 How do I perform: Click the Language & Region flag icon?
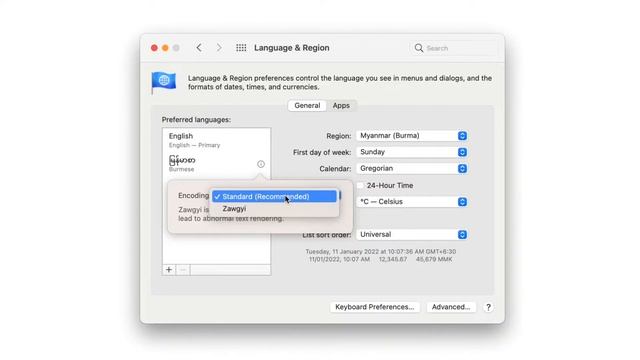coord(164,82)
